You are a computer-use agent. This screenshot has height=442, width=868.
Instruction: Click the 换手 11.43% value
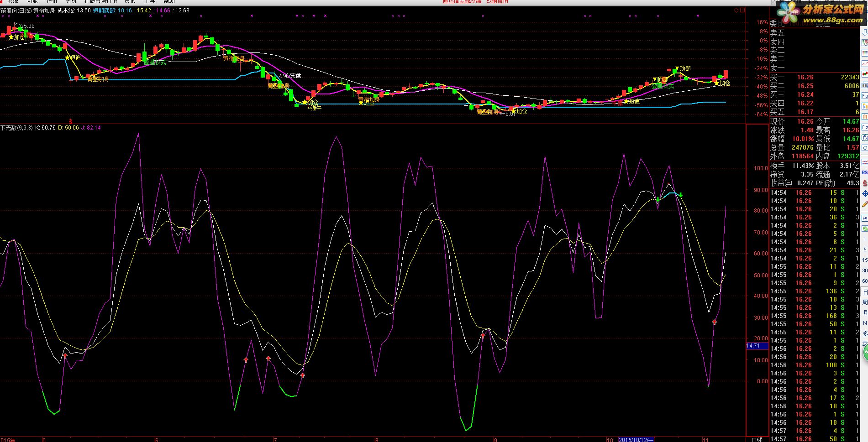(x=803, y=166)
